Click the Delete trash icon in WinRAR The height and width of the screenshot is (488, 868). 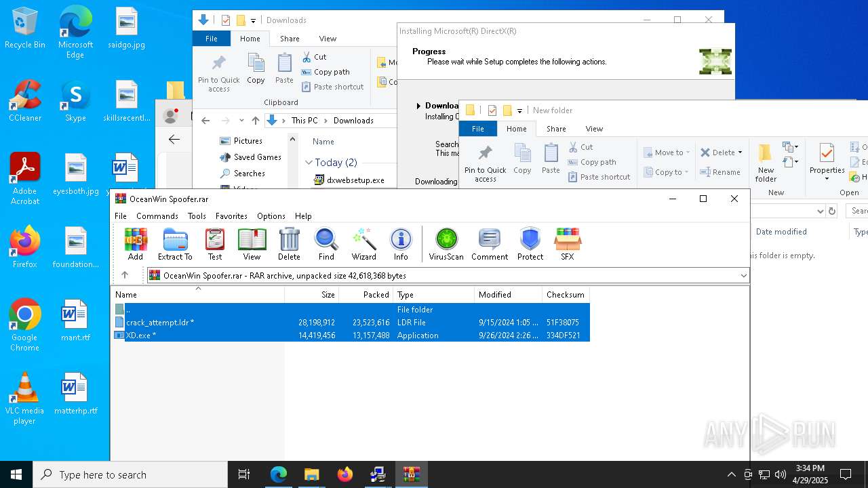tap(289, 244)
